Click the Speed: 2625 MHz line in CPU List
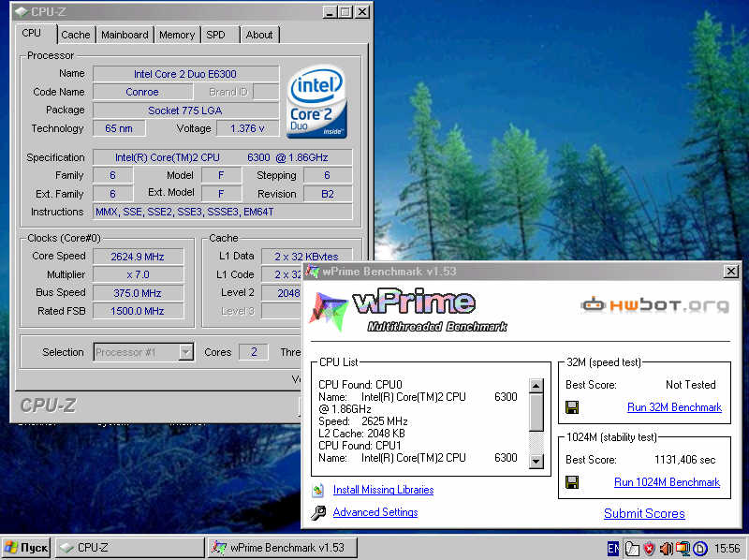 click(363, 421)
